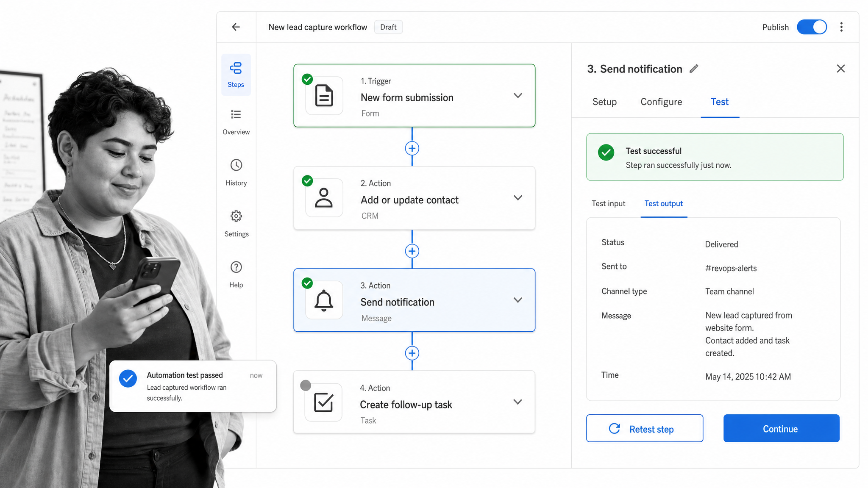Click the Team channel value
The image size is (868, 488).
tap(729, 291)
